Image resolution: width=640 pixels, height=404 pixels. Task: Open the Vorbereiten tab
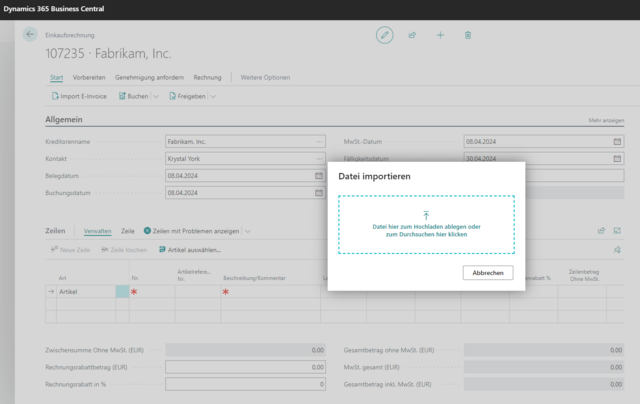[x=89, y=77]
